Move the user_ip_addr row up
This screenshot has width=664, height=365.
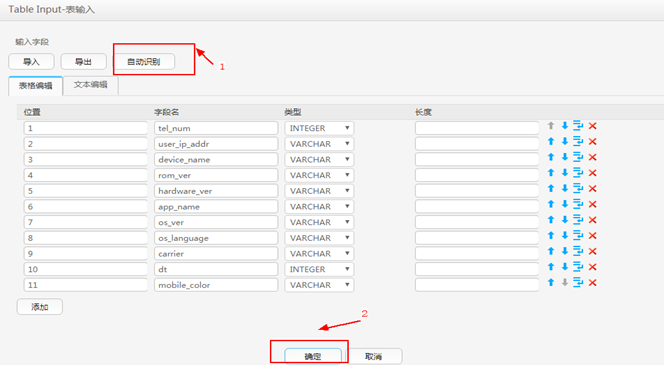coord(551,141)
